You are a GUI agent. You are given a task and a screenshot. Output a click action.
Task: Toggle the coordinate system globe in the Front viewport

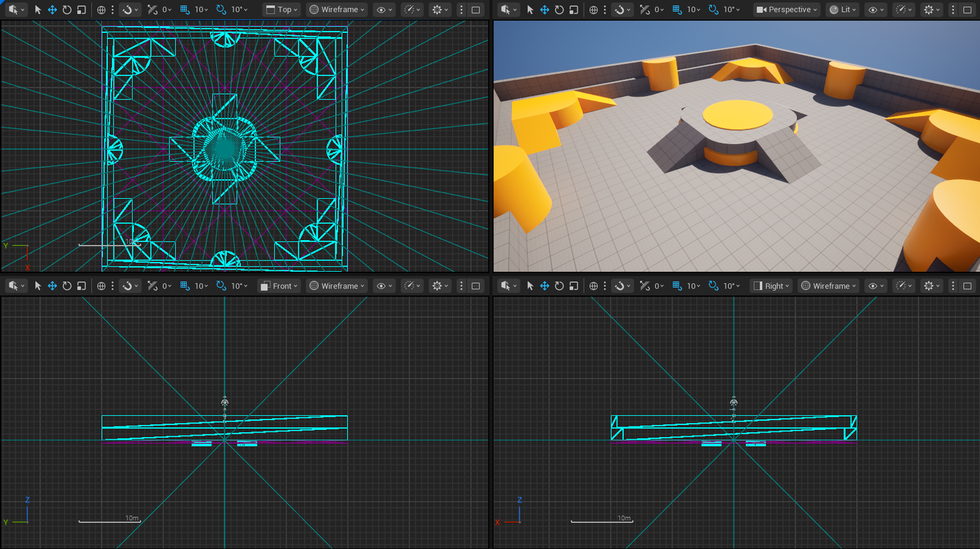pos(101,286)
